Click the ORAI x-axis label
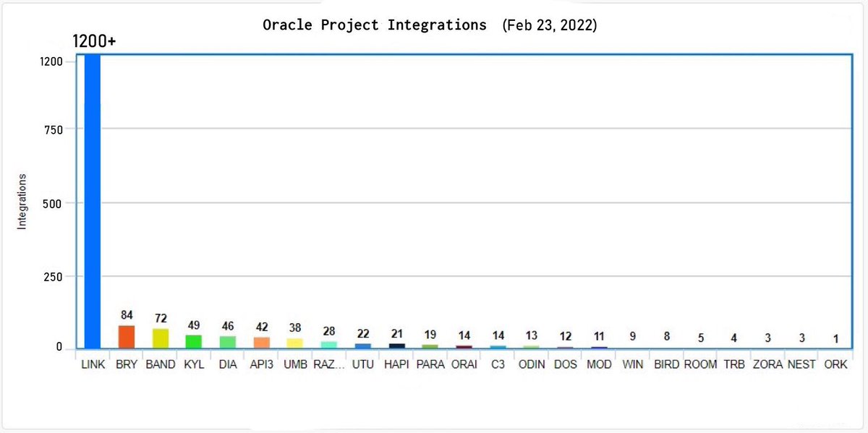This screenshot has height=433, width=868. [464, 364]
